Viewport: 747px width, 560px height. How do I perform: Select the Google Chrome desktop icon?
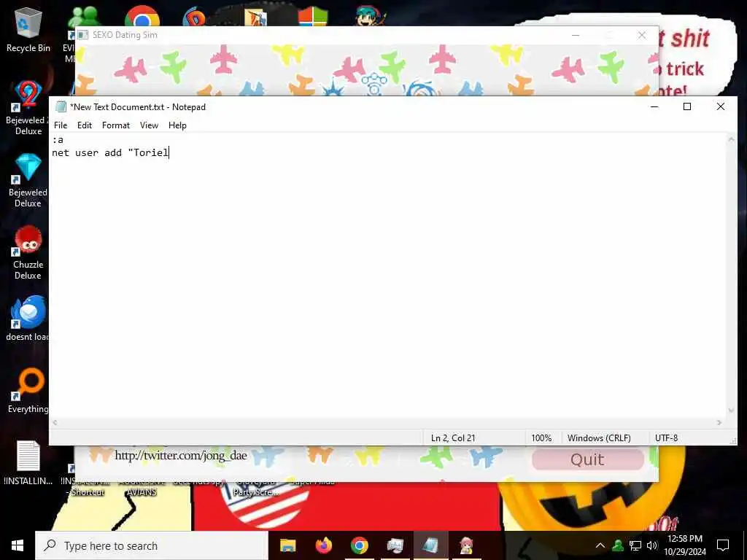(142, 16)
